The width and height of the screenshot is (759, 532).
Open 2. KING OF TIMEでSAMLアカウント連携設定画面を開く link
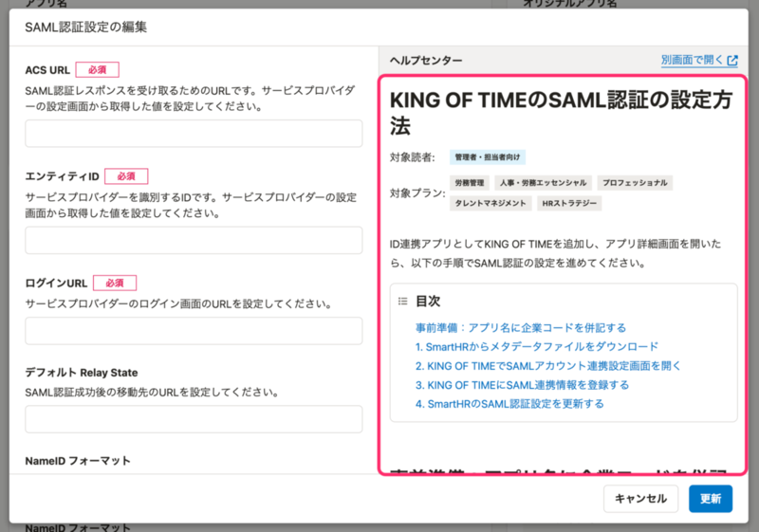[548, 366]
